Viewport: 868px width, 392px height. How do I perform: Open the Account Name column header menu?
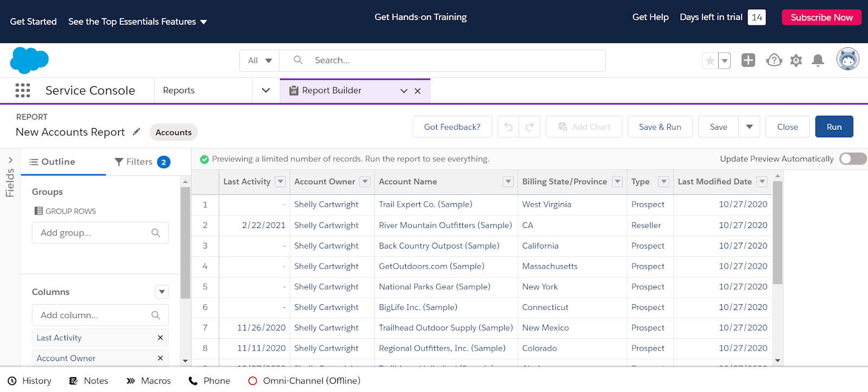click(x=508, y=182)
